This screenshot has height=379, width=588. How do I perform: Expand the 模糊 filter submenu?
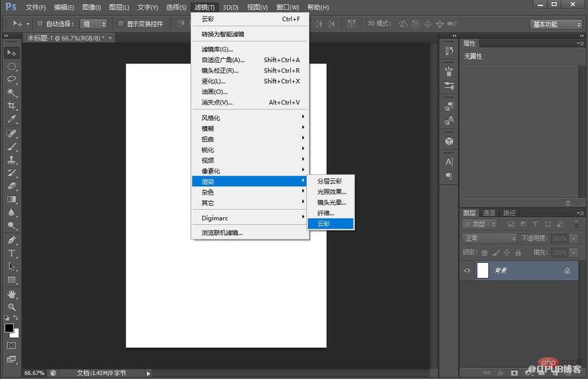click(x=250, y=128)
